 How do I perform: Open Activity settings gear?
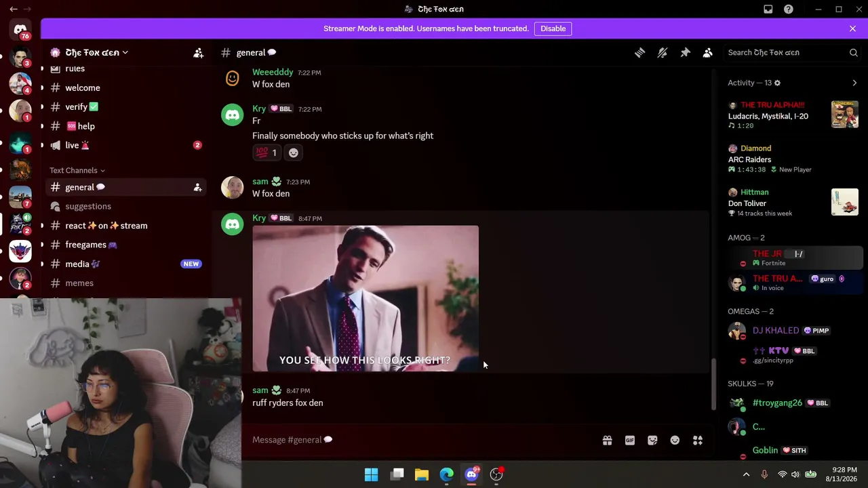pos(777,83)
